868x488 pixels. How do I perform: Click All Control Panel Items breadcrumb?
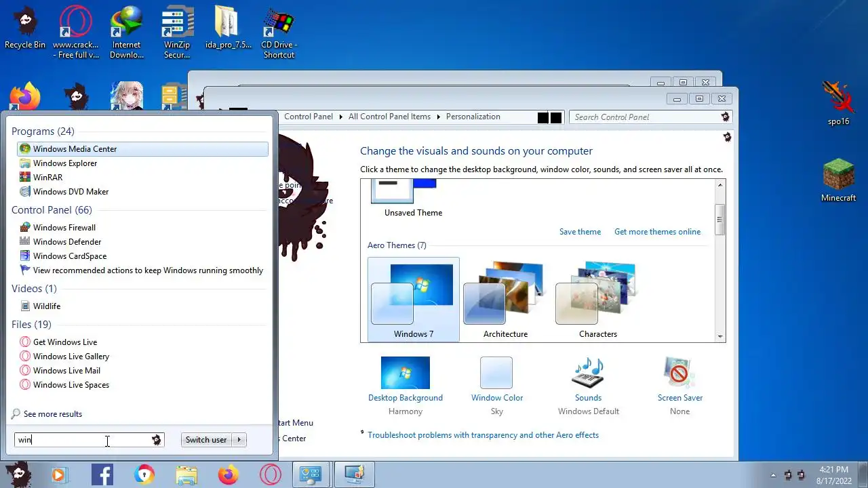[389, 117]
